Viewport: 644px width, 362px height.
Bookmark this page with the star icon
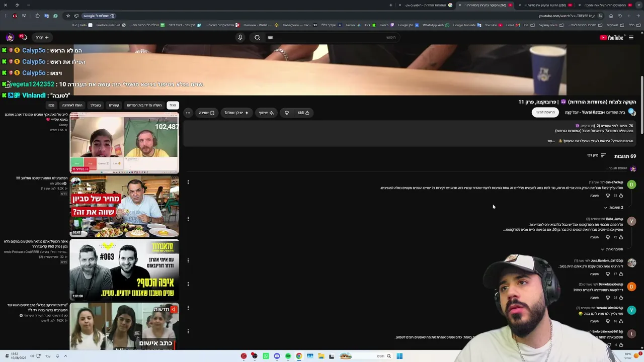[68, 16]
